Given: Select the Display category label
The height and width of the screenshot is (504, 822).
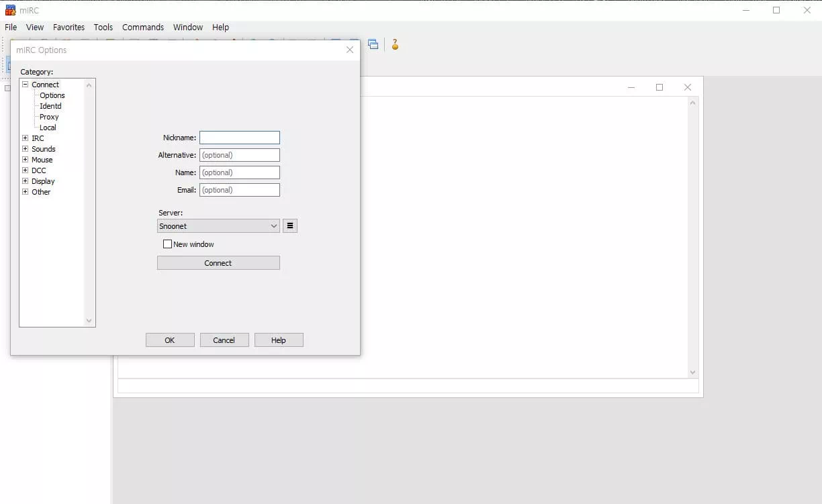Looking at the screenshot, I should [43, 181].
